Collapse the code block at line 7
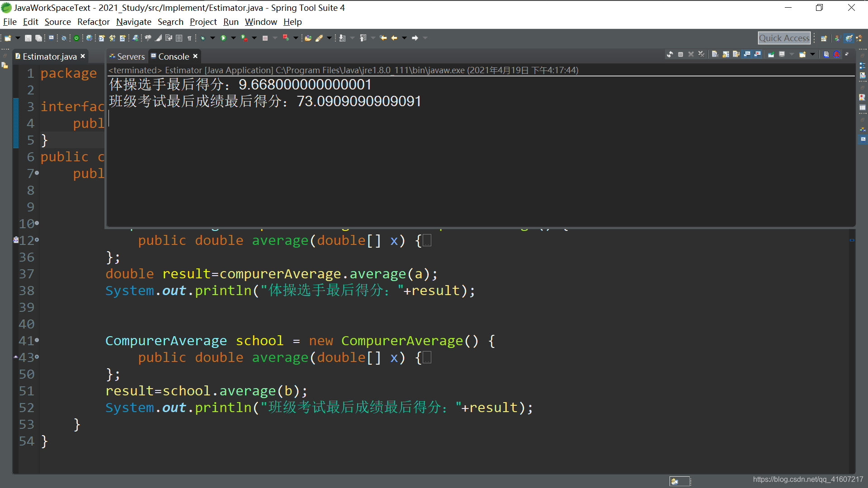The image size is (868, 488). click(37, 173)
